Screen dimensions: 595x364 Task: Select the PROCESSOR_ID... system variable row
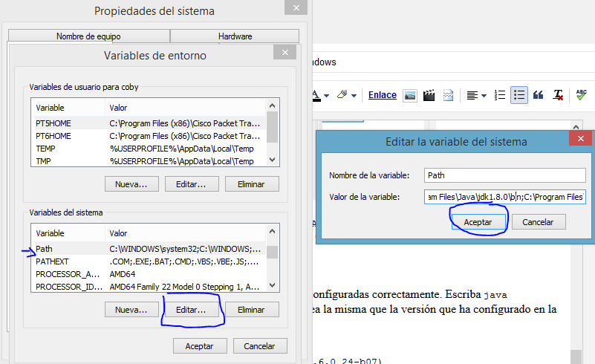149,287
